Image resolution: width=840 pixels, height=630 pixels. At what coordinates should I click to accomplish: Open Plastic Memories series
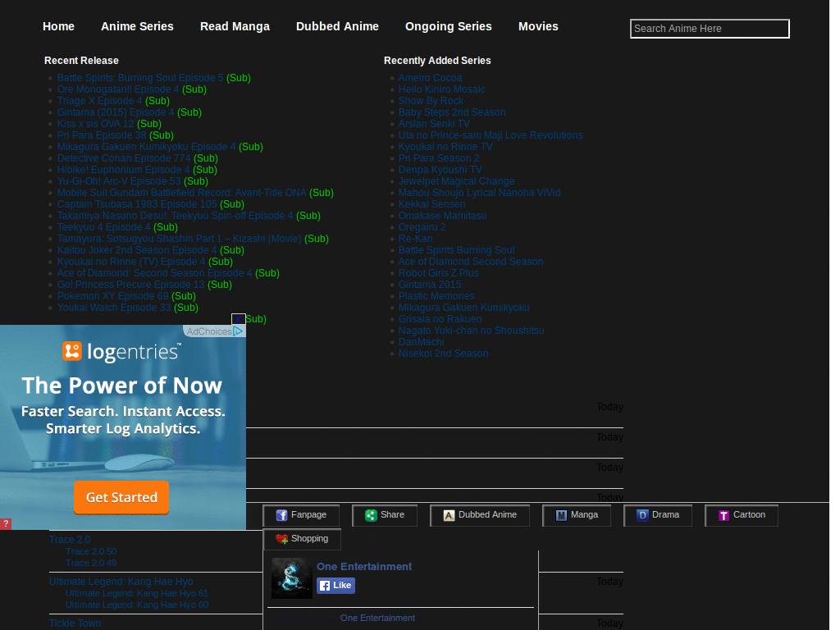pos(436,296)
